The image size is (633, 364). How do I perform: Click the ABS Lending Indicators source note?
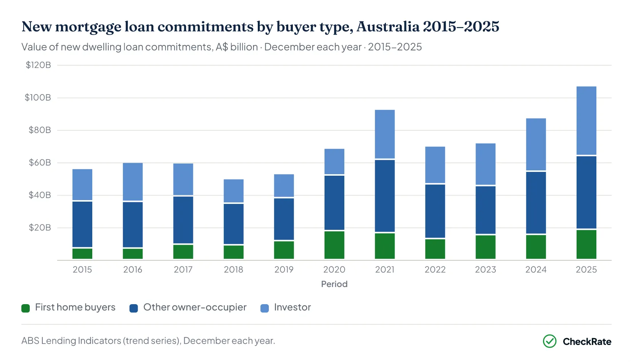148,341
